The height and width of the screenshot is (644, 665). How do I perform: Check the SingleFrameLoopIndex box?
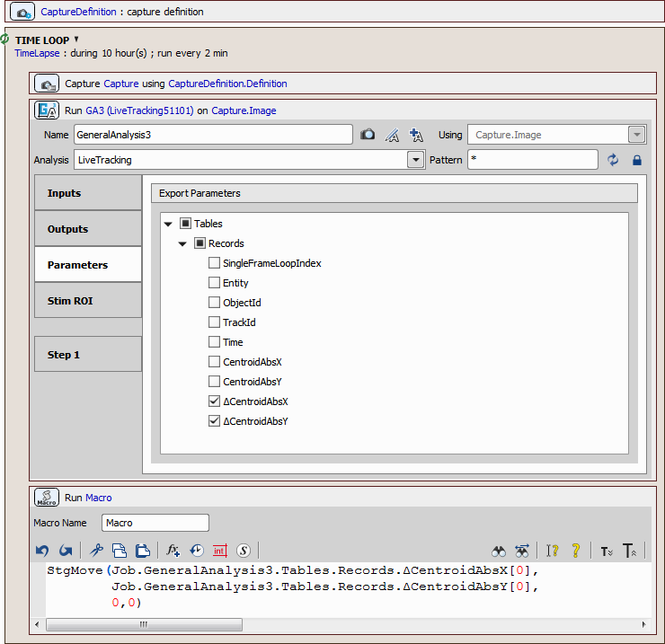tap(214, 263)
